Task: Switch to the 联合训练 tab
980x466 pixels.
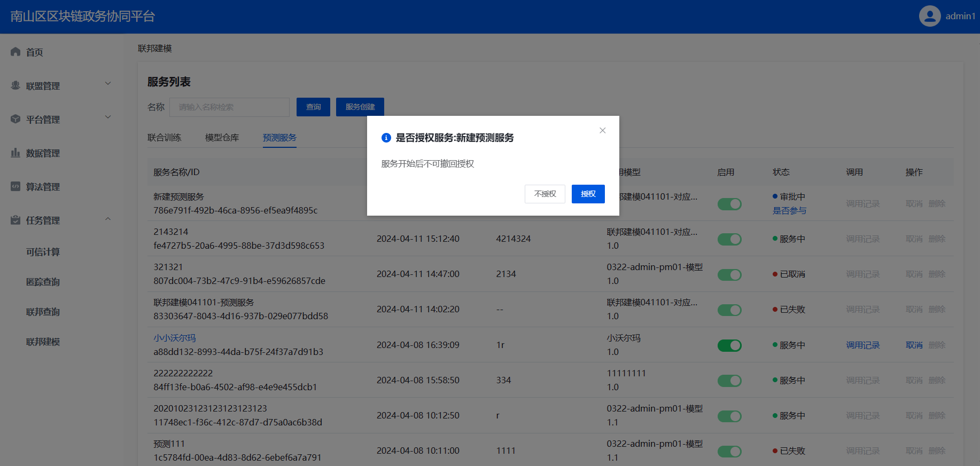Action: [x=164, y=138]
